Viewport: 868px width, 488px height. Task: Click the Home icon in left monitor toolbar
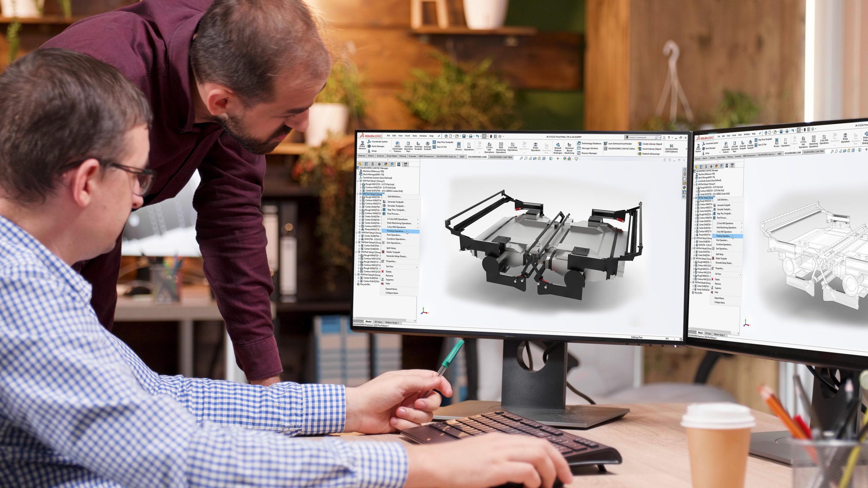(x=446, y=136)
